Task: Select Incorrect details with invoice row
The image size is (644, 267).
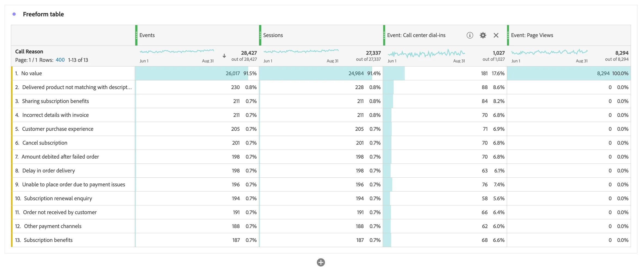Action: click(73, 115)
